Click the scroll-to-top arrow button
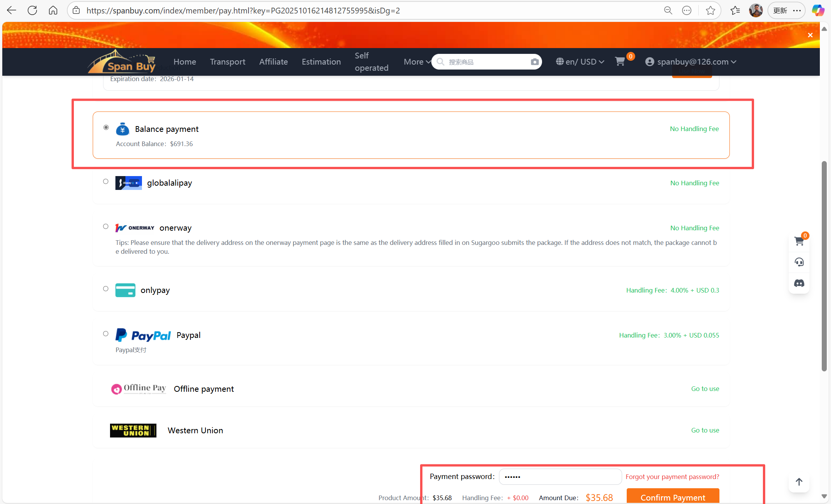The height and width of the screenshot is (504, 831). pos(799,482)
